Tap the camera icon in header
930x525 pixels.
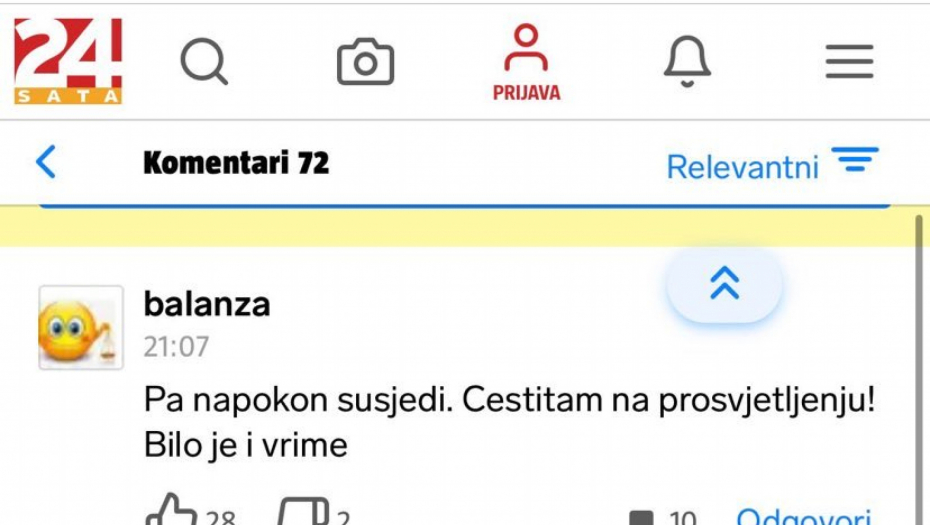tap(365, 62)
